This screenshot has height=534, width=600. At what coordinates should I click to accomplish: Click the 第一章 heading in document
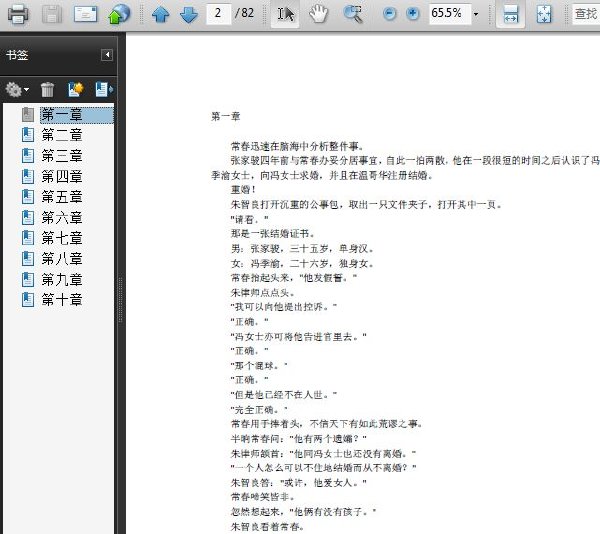point(225,116)
